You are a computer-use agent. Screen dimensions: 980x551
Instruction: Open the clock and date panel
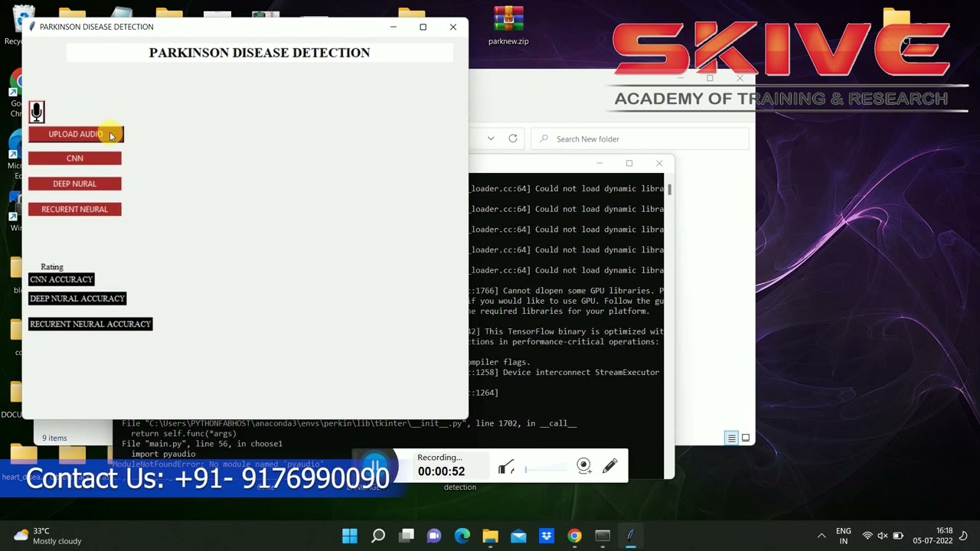933,536
